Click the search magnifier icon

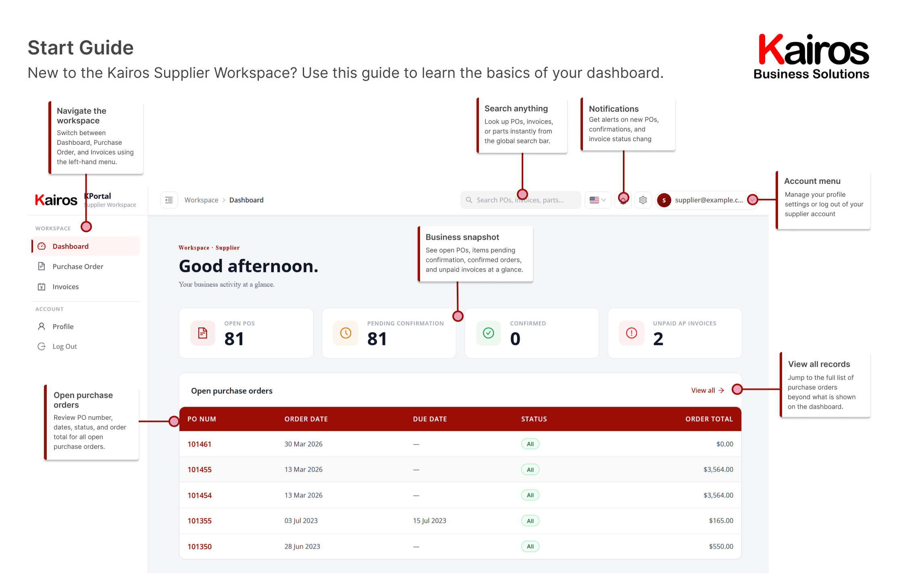click(x=469, y=200)
